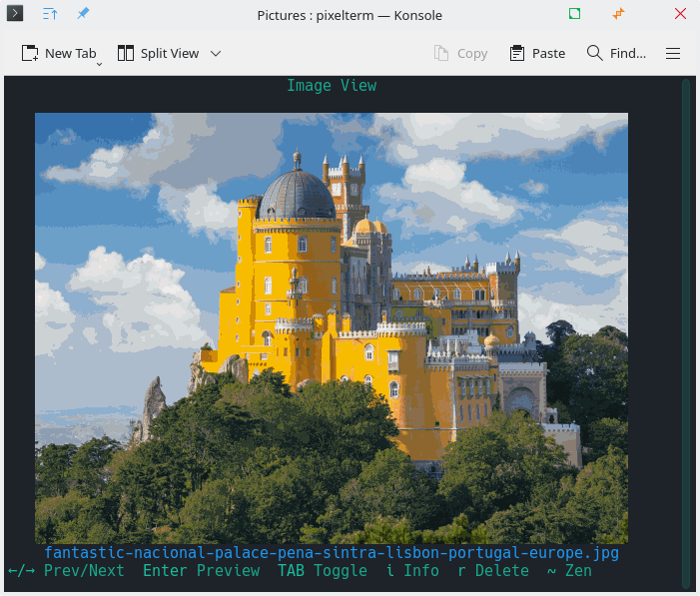
Task: Open Find search in terminal
Action: 616,54
